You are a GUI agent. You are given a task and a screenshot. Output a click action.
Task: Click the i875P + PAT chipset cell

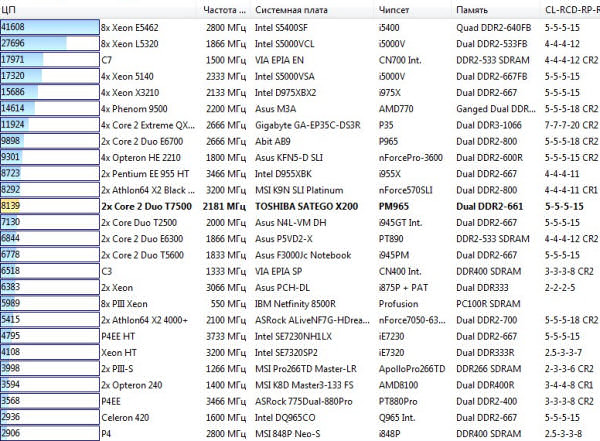pos(403,287)
